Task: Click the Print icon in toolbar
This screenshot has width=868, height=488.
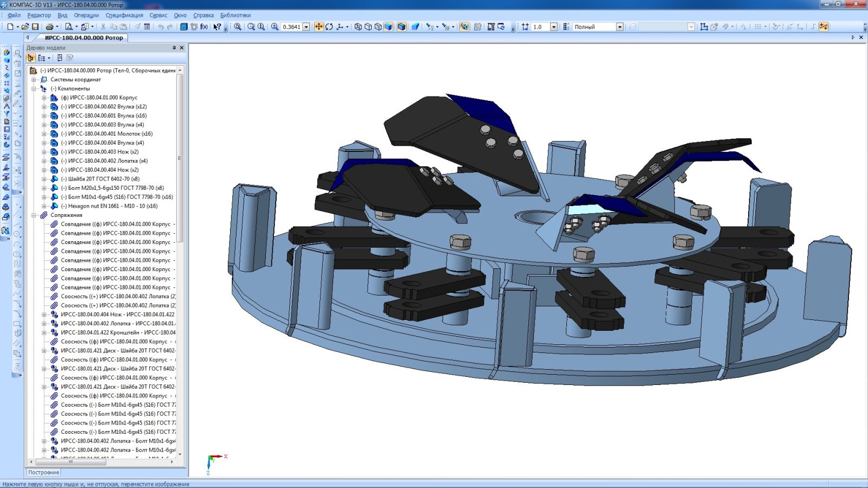Action: [49, 27]
